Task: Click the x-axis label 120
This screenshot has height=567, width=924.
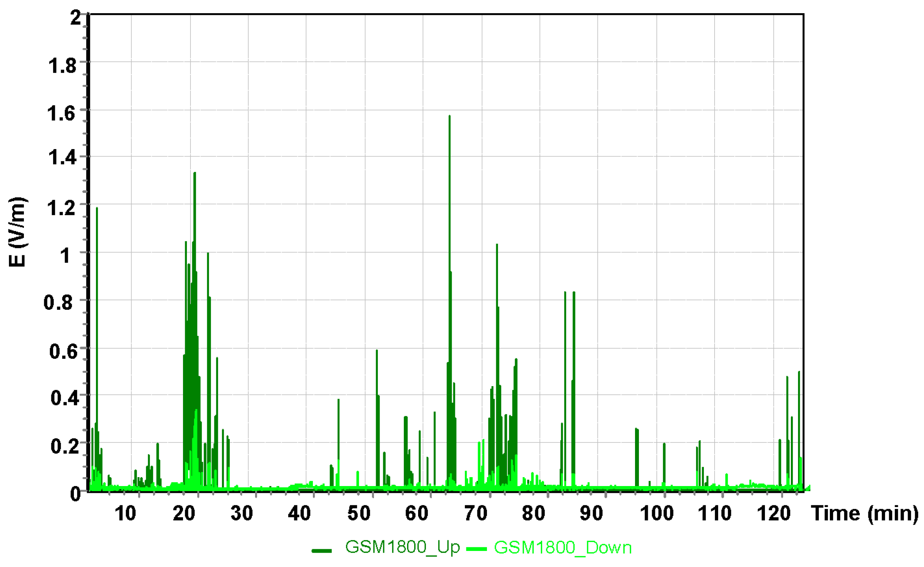Action: (x=773, y=514)
